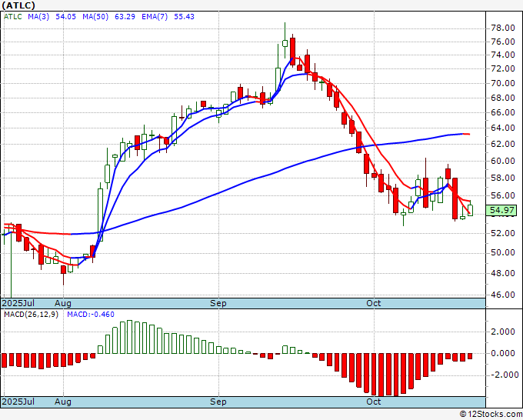
Task: Select the 52.00 price axis label
Action: (x=503, y=233)
